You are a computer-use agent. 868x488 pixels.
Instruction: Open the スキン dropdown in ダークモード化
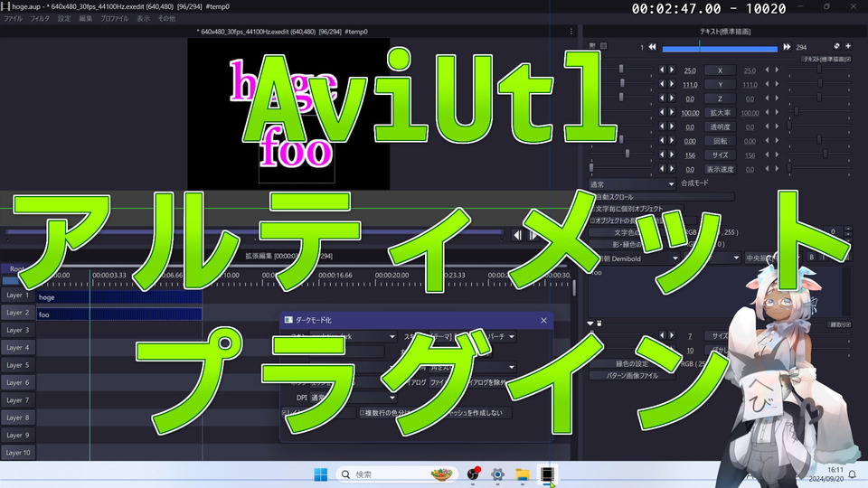tap(353, 336)
